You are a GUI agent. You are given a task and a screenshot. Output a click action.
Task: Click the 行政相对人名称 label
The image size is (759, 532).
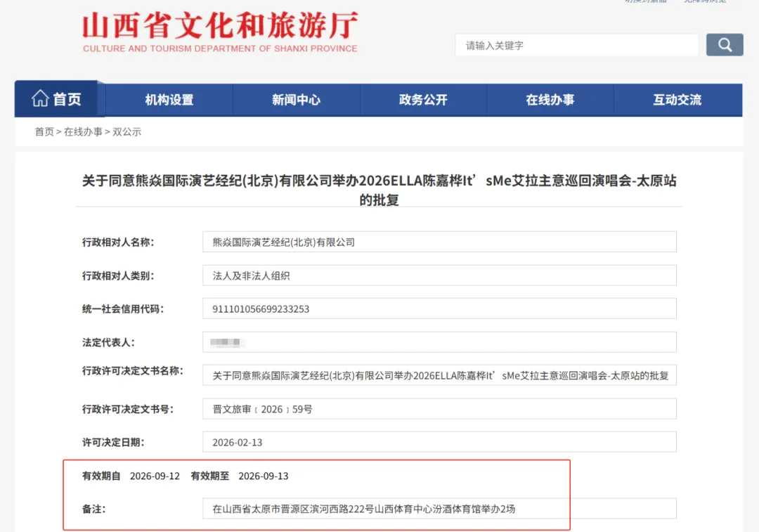coord(118,242)
